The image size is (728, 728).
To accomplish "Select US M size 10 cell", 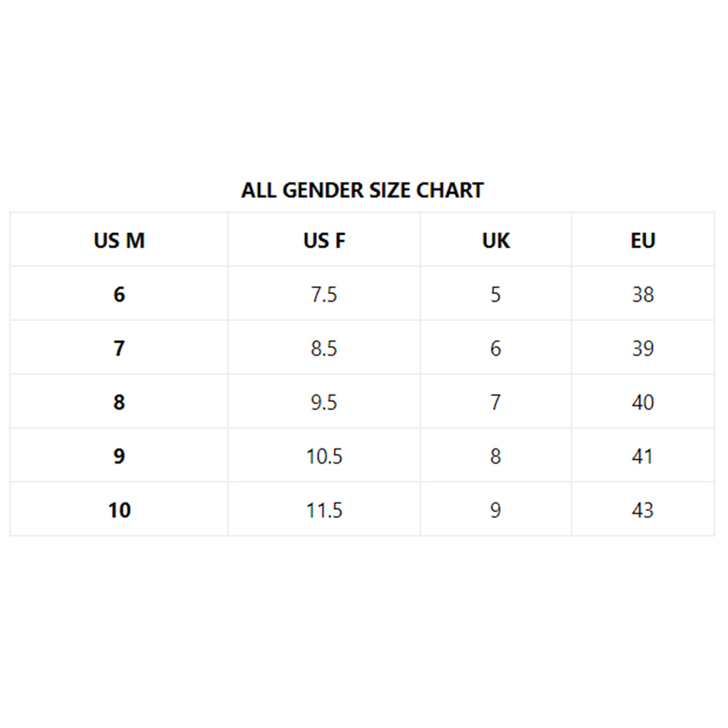I will coord(119,509).
